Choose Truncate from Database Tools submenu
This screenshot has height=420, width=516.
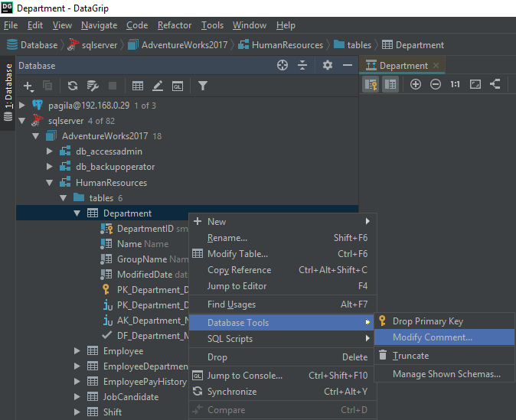pos(410,356)
